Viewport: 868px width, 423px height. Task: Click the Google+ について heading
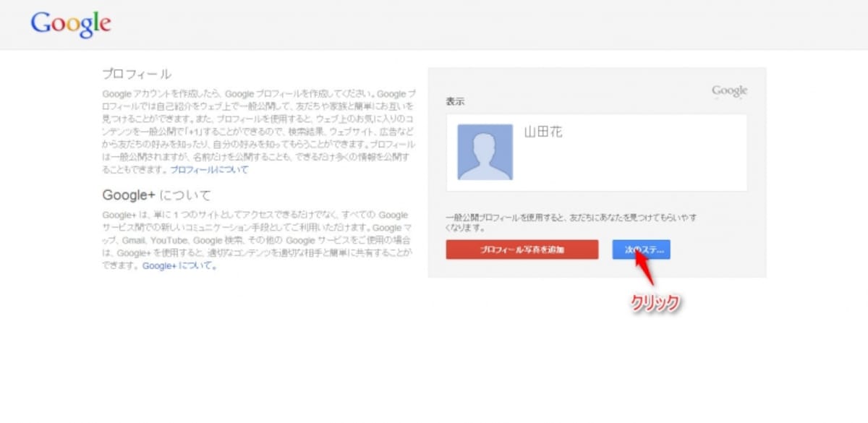(x=157, y=195)
